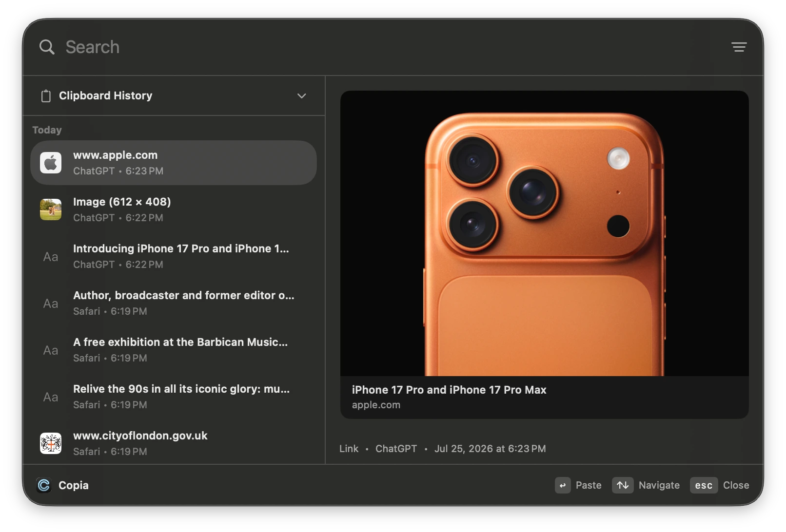786x532 pixels.
Task: Select the www.cityoflondon.gov.uk entry
Action: click(174, 443)
